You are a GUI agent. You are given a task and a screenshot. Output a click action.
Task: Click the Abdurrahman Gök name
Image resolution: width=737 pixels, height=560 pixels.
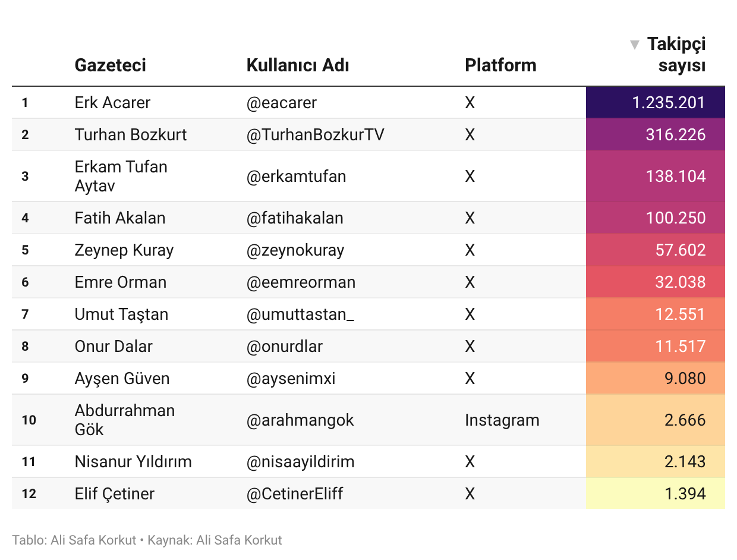pyautogui.click(x=125, y=420)
